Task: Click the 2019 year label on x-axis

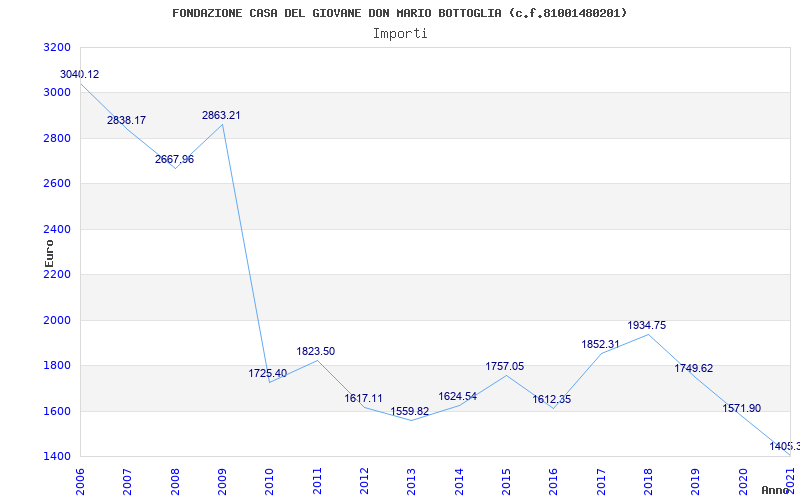Action: (695, 482)
